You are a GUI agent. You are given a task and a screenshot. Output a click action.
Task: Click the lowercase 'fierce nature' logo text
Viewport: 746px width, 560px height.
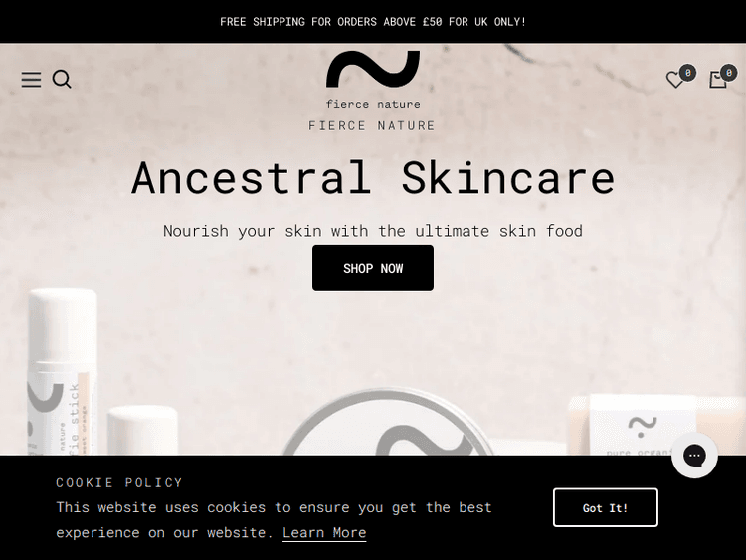click(x=373, y=104)
